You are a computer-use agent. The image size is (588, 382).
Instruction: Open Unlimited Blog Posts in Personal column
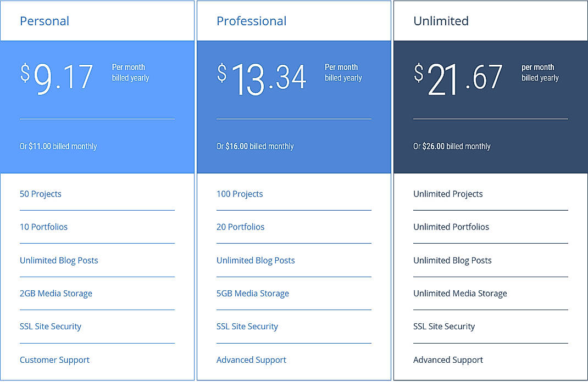pos(59,260)
